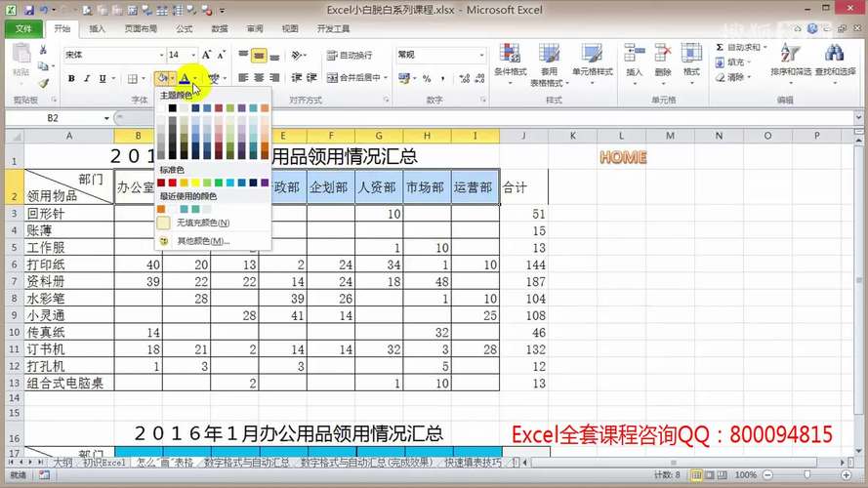Open the Font Color dropdown arrow
The width and height of the screenshot is (868, 488).
195,78
